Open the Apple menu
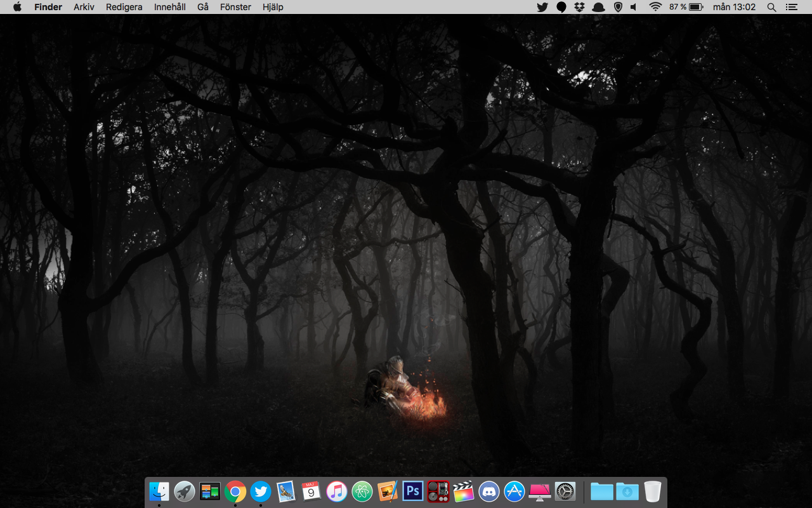Image resolution: width=812 pixels, height=508 pixels. tap(17, 7)
